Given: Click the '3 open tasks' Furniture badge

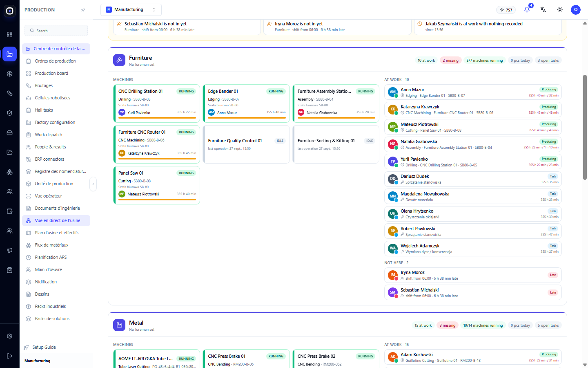Looking at the screenshot, I should [x=548, y=61].
